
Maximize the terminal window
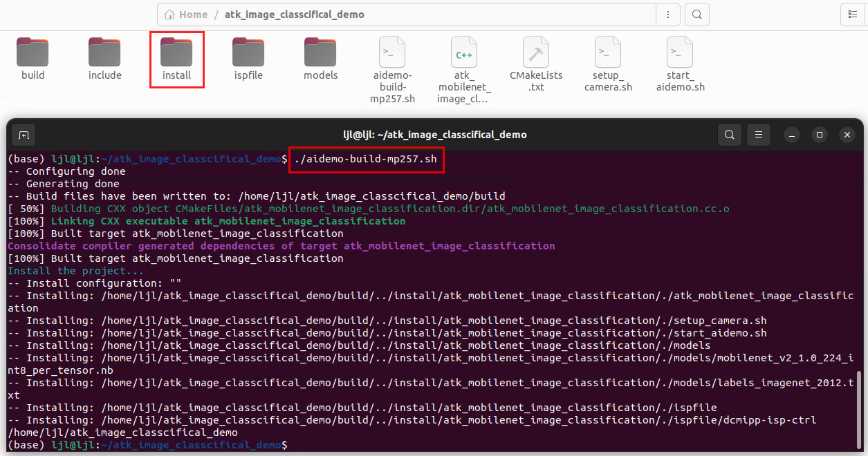(x=820, y=135)
